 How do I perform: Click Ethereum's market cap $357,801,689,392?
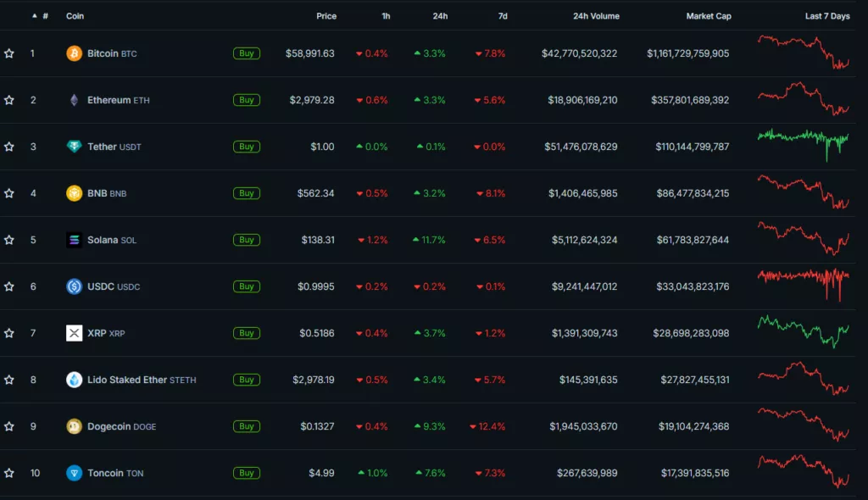pos(690,100)
